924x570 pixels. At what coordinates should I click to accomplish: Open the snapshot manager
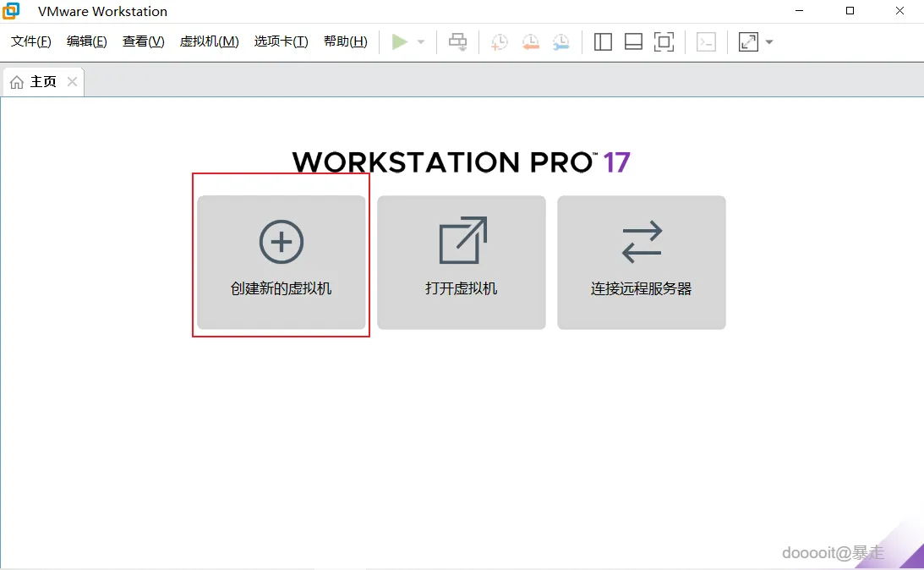point(560,41)
